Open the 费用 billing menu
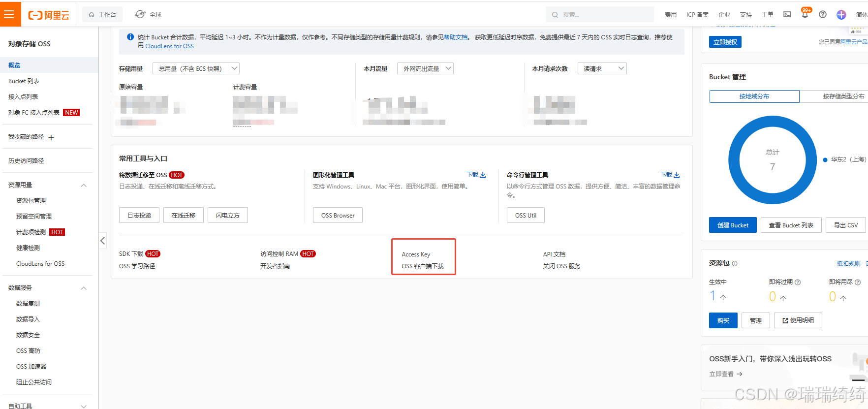 pyautogui.click(x=671, y=15)
